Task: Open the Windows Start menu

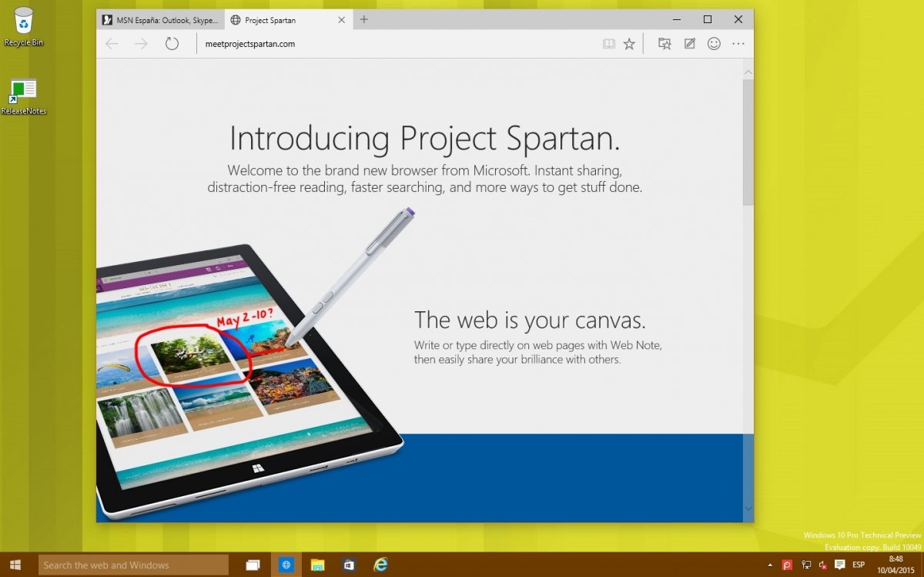Action: point(15,565)
